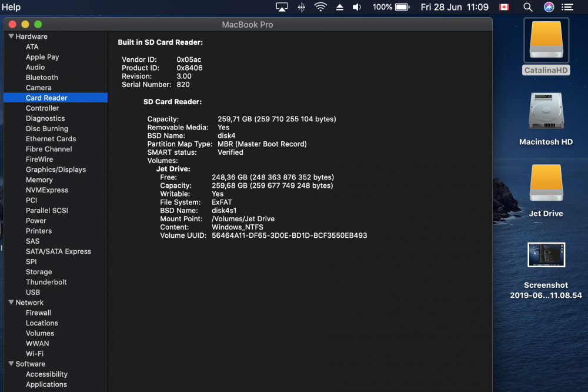588x392 pixels.
Task: Click the eject icon in menu bar
Action: [x=340, y=7]
